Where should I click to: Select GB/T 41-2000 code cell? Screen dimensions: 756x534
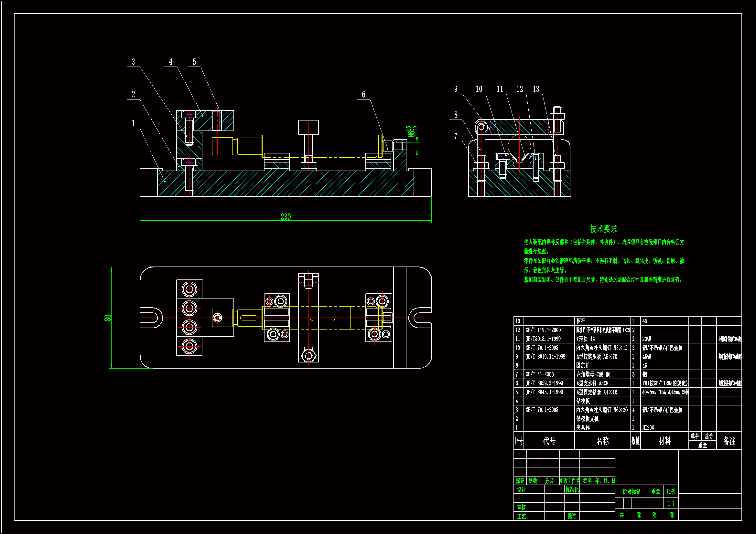click(x=539, y=374)
